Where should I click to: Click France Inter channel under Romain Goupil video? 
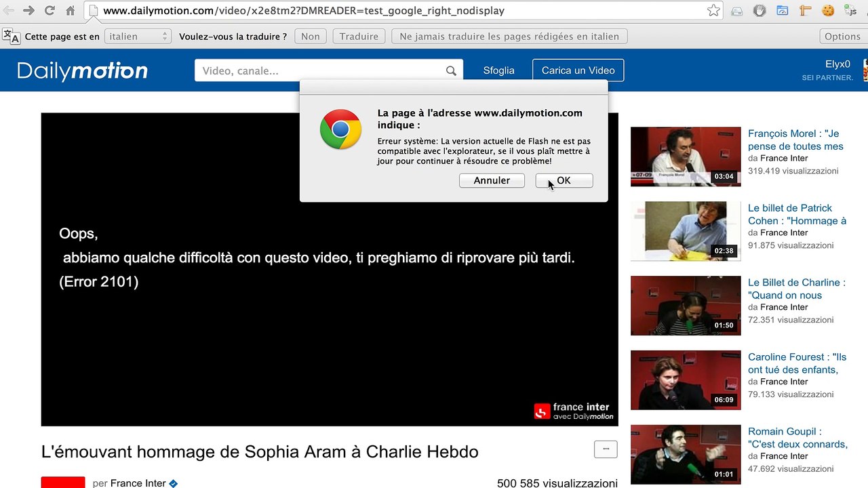click(784, 456)
